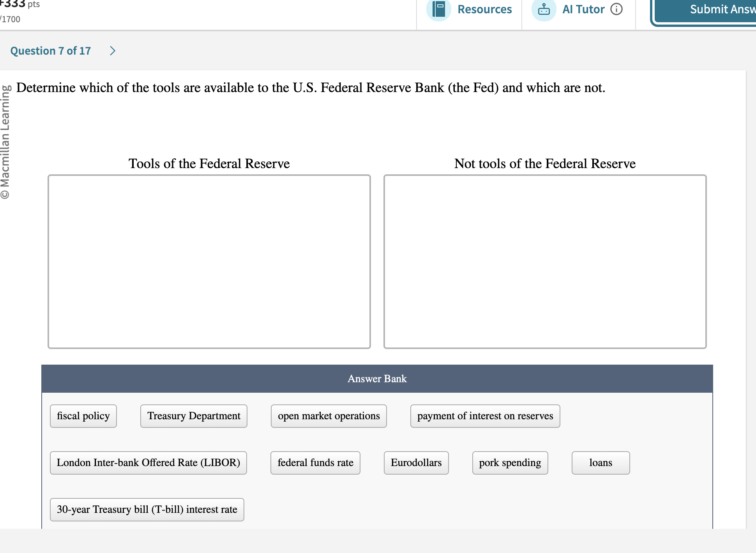Image resolution: width=756 pixels, height=553 pixels.
Task: Select the Treasury Department answer chip
Action: pos(194,416)
